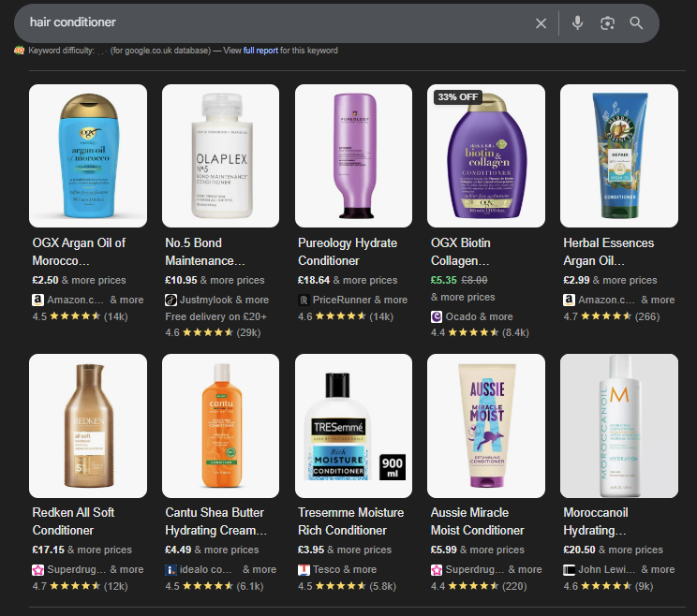Open Olaplex No.5 bottle image

pos(220,156)
